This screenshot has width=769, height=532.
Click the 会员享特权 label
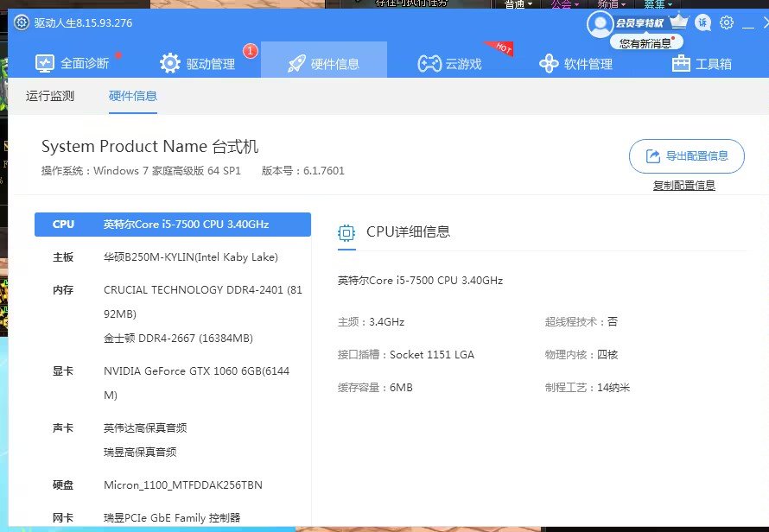pos(639,23)
